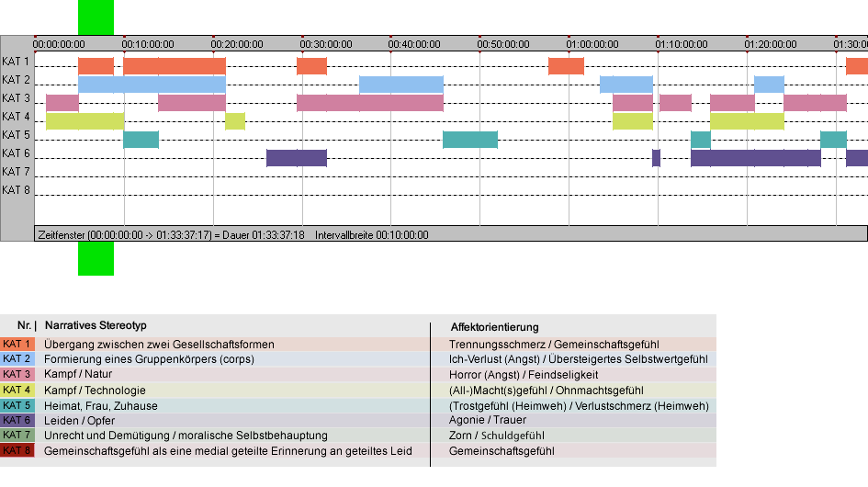Click the Zeitfenster status bar text
This screenshot has height=487, width=868.
(171, 235)
